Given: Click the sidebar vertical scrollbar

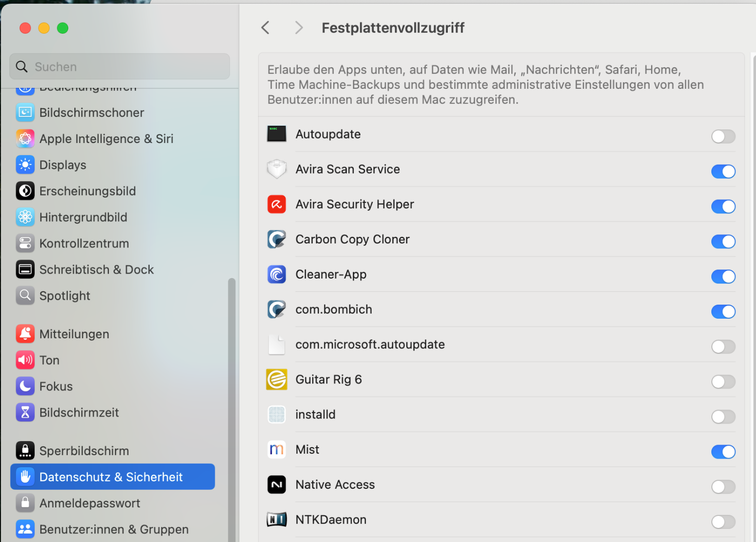Looking at the screenshot, I should [231, 401].
